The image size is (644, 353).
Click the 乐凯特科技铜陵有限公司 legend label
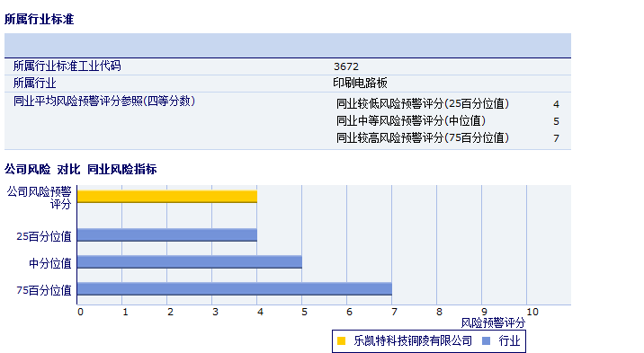pyautogui.click(x=413, y=340)
